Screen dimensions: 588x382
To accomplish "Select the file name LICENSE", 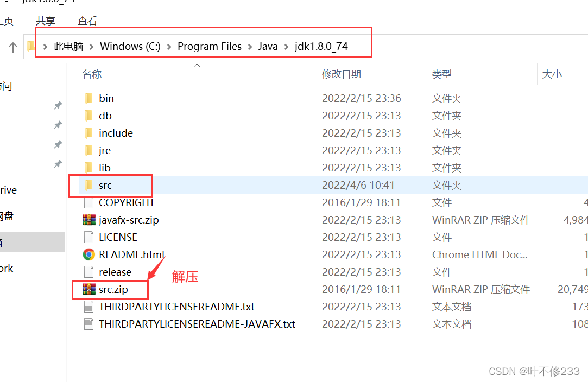I will tap(118, 237).
